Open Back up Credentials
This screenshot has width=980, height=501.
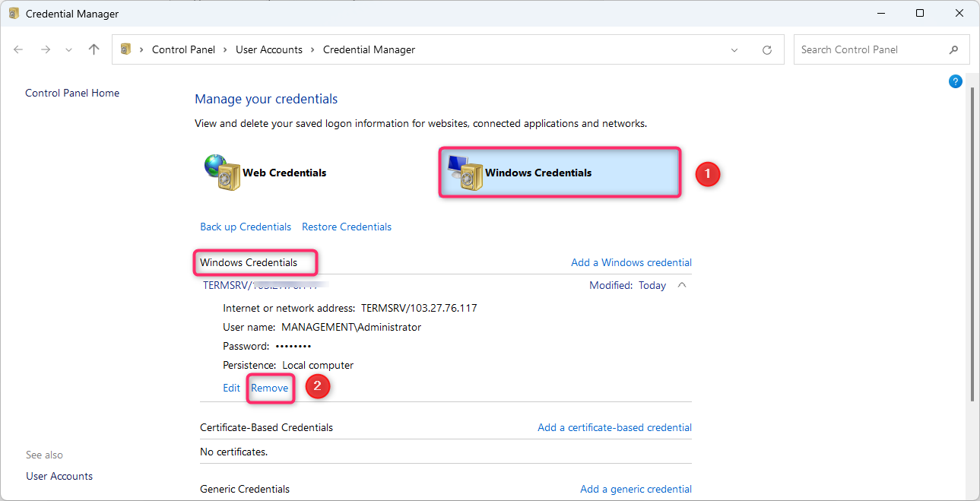(246, 227)
